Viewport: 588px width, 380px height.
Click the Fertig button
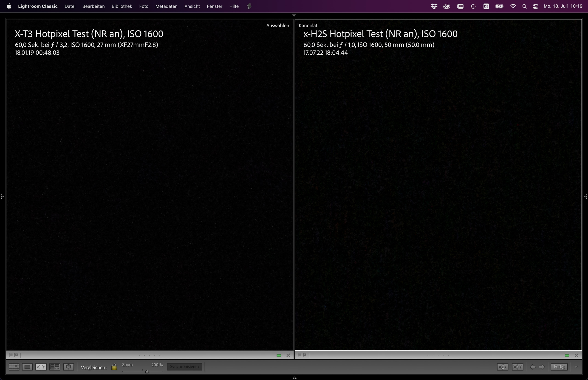pyautogui.click(x=559, y=367)
